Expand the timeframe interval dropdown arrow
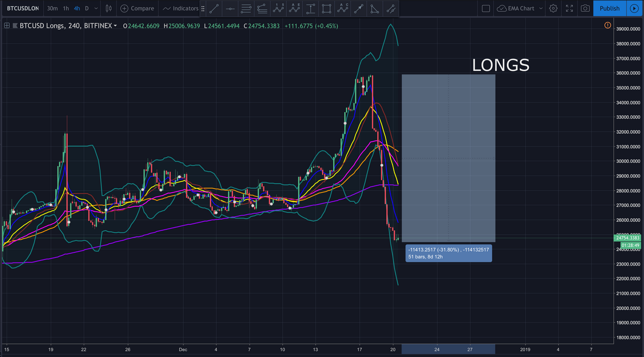 pyautogui.click(x=96, y=8)
